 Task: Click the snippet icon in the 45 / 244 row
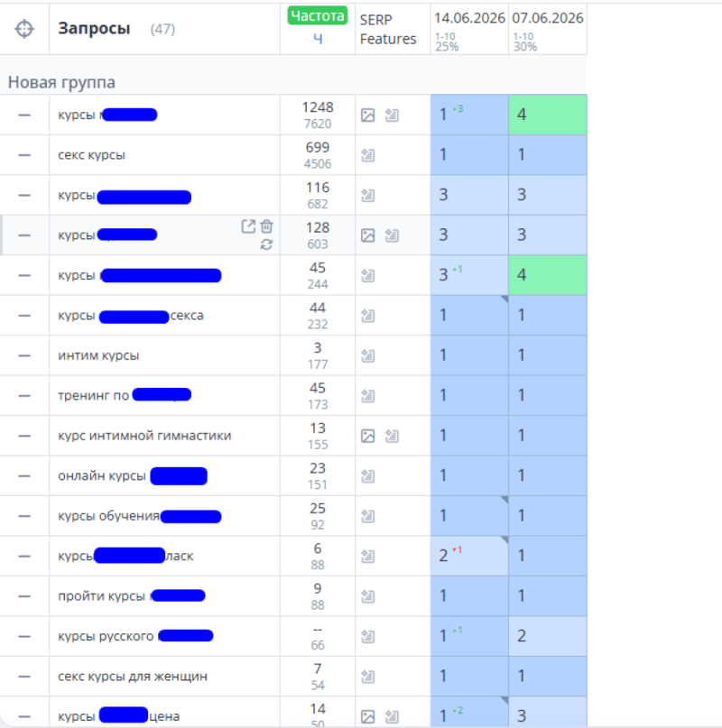point(368,276)
